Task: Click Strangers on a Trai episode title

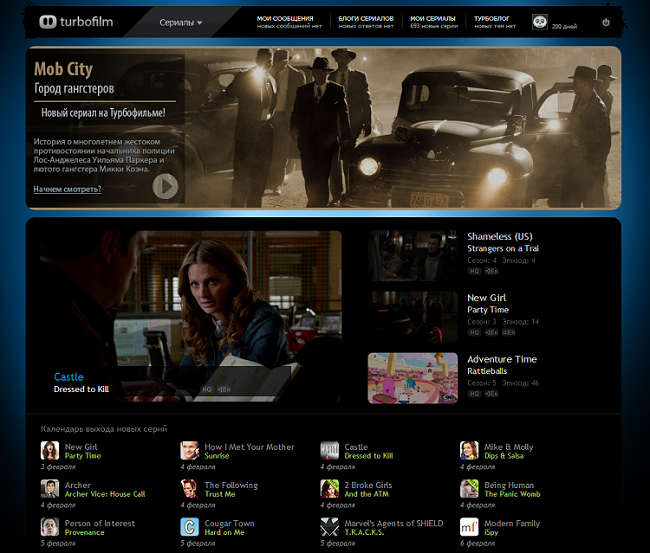Action: point(503,248)
